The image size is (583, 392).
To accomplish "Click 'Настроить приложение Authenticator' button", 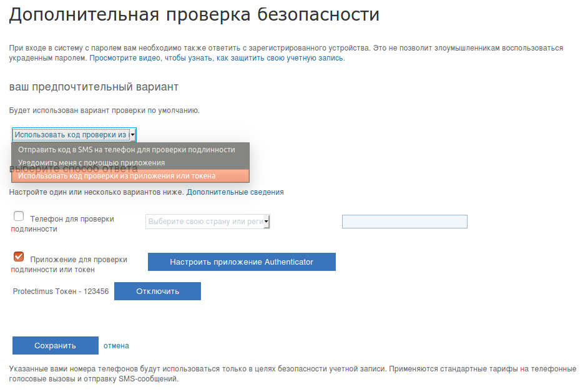I will click(x=242, y=262).
